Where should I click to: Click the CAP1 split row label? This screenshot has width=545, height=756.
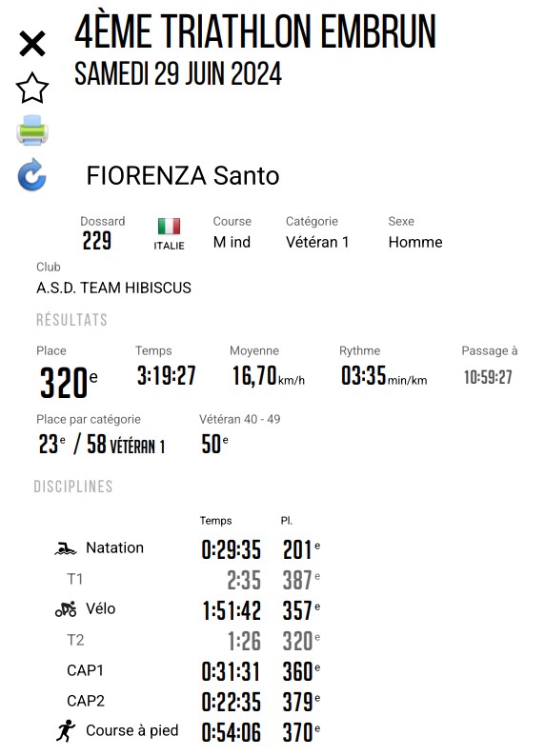click(x=86, y=670)
